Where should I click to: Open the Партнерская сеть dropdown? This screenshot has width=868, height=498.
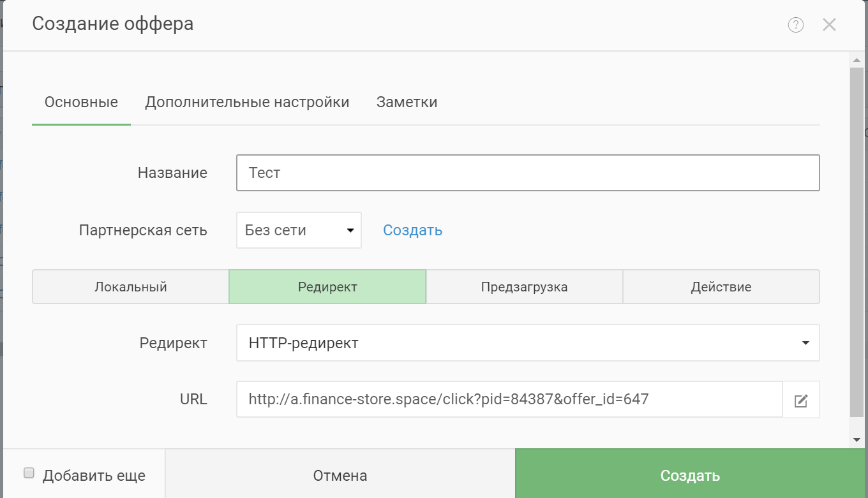click(299, 230)
